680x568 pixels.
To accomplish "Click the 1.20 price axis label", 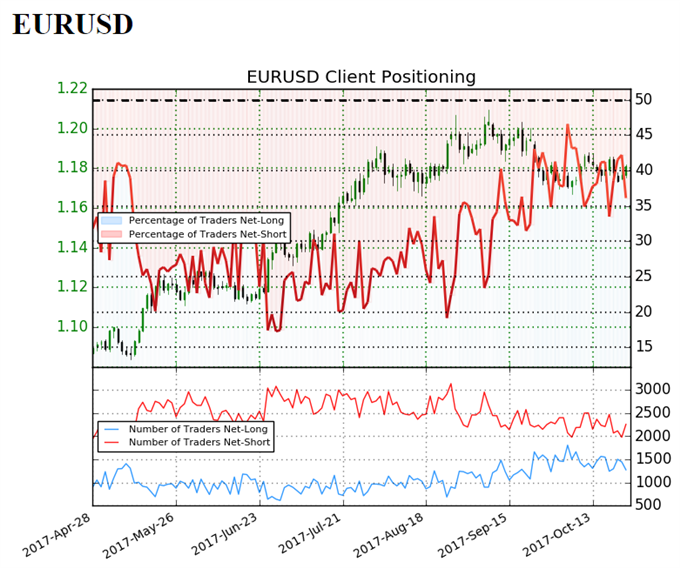I will (x=72, y=128).
